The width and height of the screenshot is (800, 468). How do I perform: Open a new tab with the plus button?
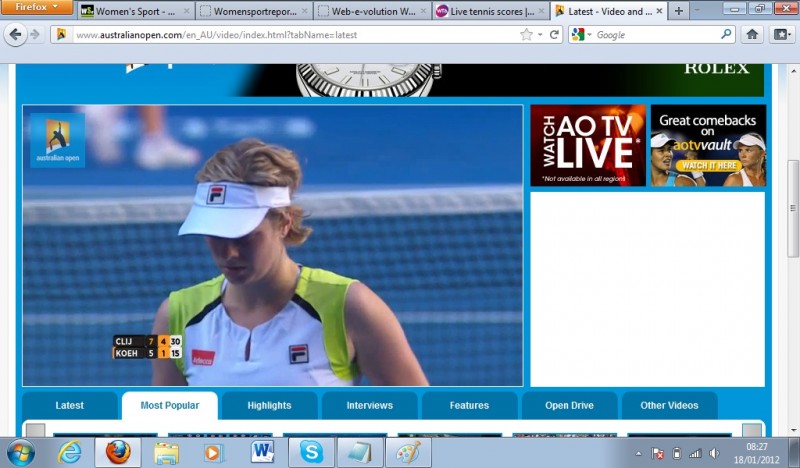coord(679,11)
